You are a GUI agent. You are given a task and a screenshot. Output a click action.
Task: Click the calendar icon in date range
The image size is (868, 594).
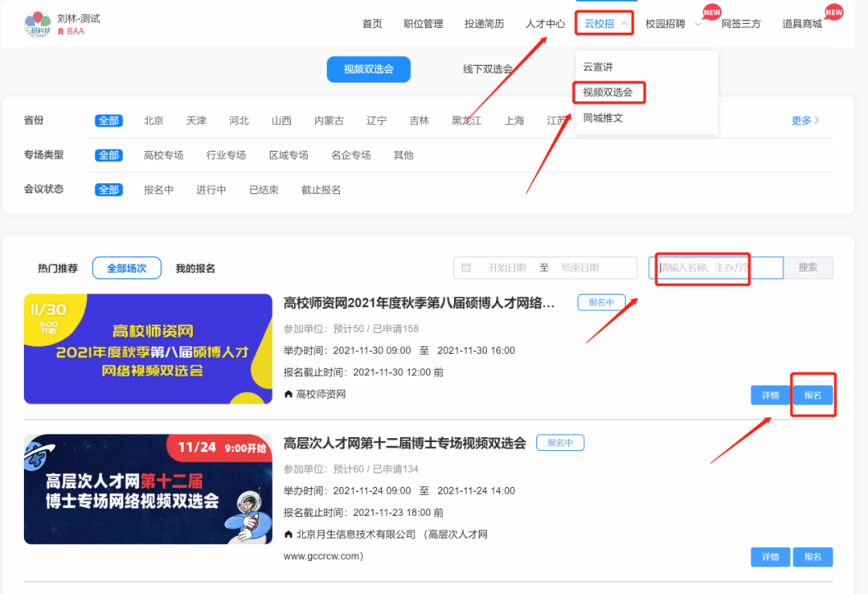[466, 268]
